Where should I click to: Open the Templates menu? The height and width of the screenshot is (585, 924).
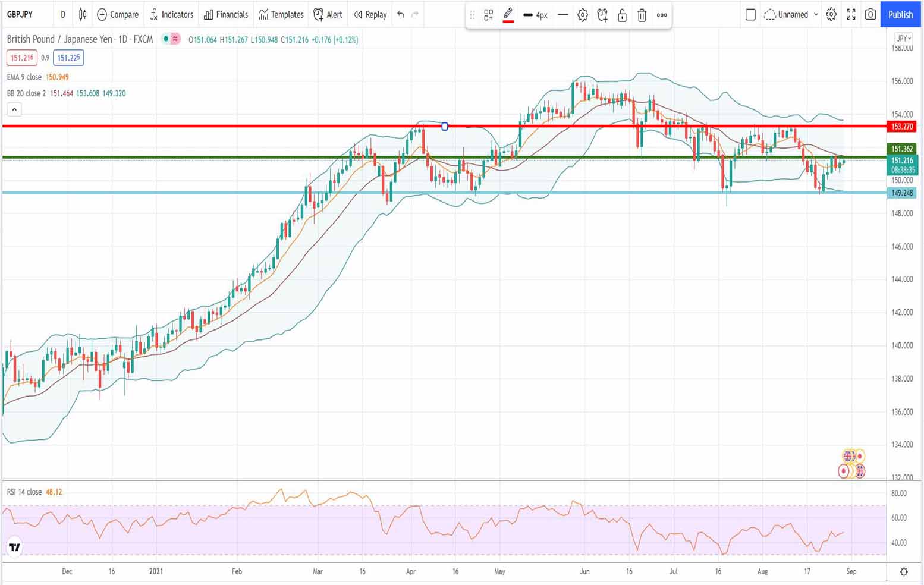point(281,14)
